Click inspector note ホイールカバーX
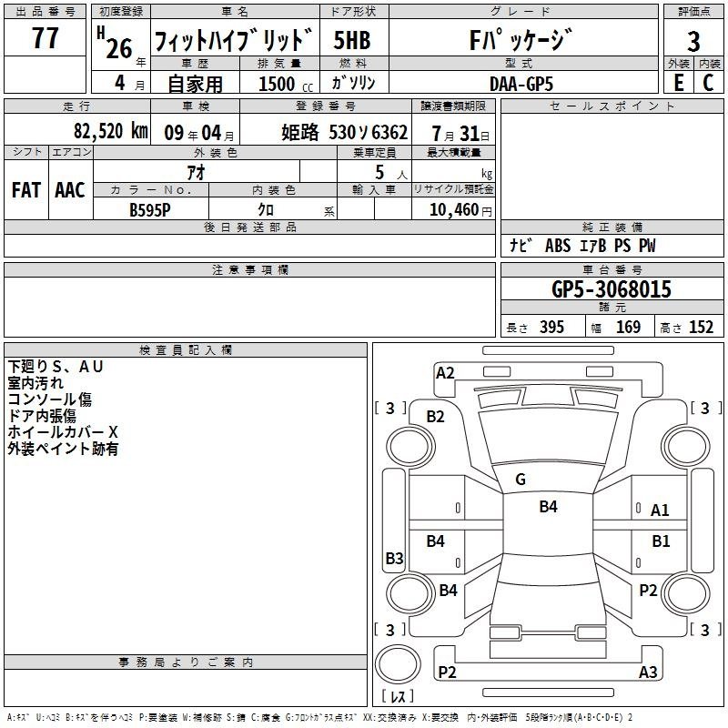728x728 pixels. (x=63, y=431)
